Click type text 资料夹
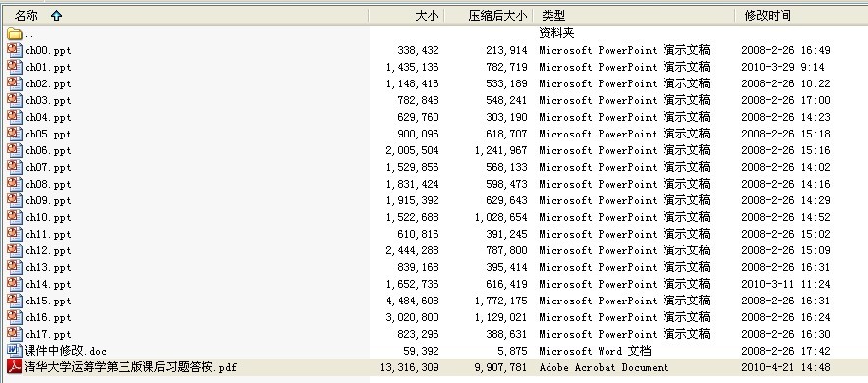Screen dimensions: 868x383 pos(557,33)
